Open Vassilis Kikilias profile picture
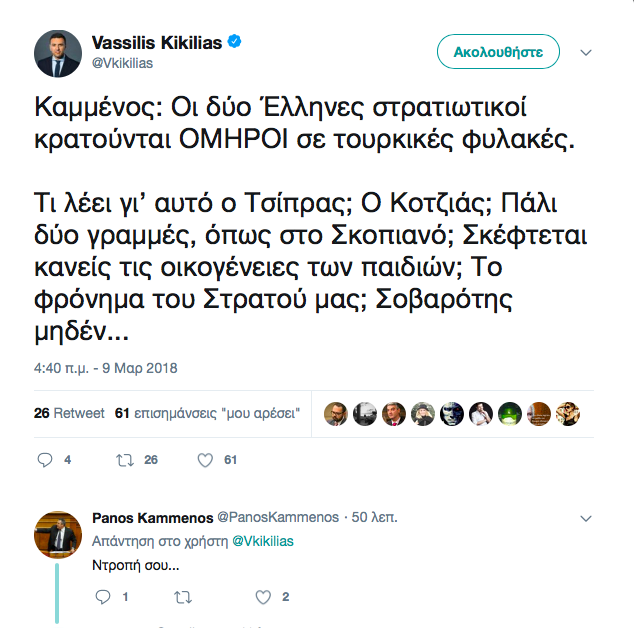Image resolution: width=634 pixels, height=628 pixels. point(58,53)
